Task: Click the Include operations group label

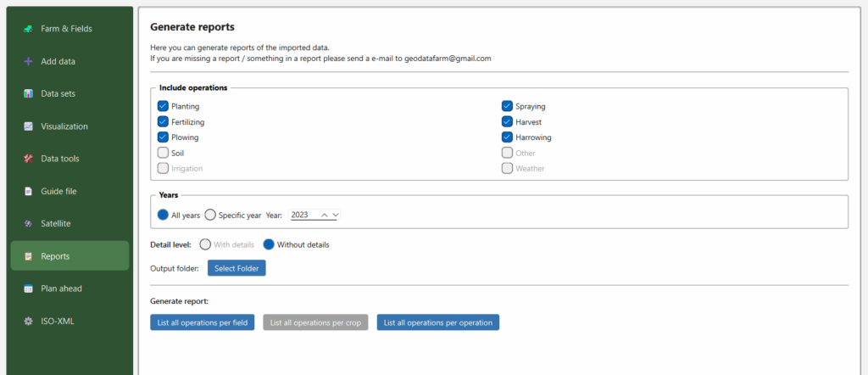Action: tap(193, 87)
